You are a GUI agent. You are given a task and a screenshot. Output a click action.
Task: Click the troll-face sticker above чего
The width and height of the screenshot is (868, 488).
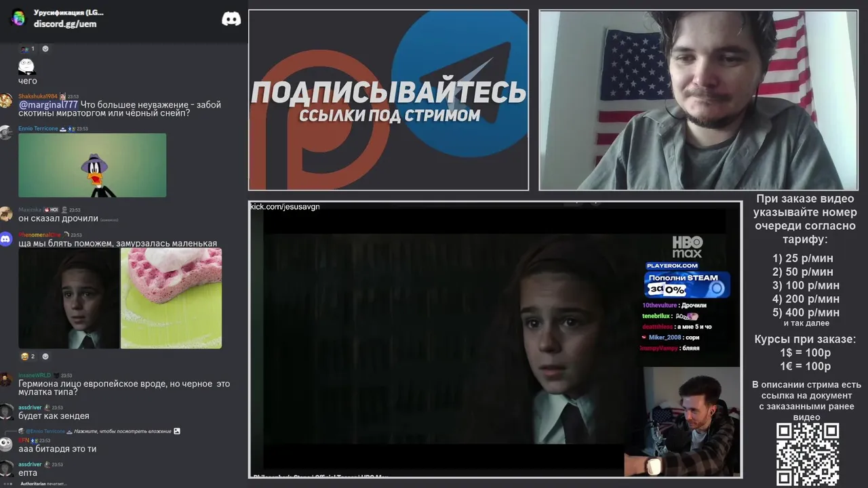26,66
